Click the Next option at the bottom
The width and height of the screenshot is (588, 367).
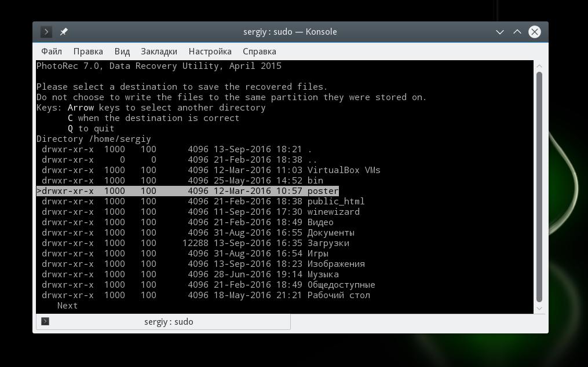point(67,306)
